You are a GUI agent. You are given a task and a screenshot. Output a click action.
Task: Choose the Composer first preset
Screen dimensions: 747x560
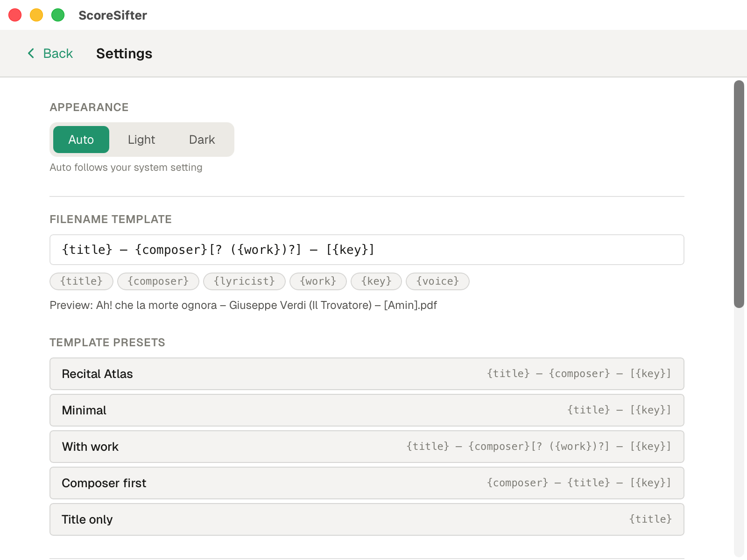(x=366, y=483)
